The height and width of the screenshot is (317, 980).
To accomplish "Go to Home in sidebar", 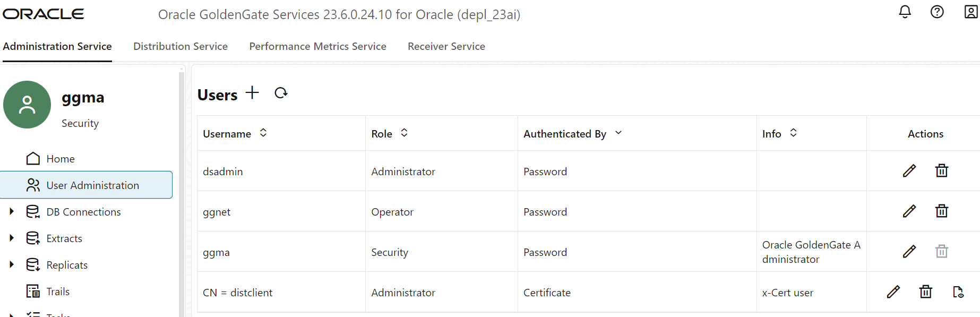I will click(x=60, y=159).
